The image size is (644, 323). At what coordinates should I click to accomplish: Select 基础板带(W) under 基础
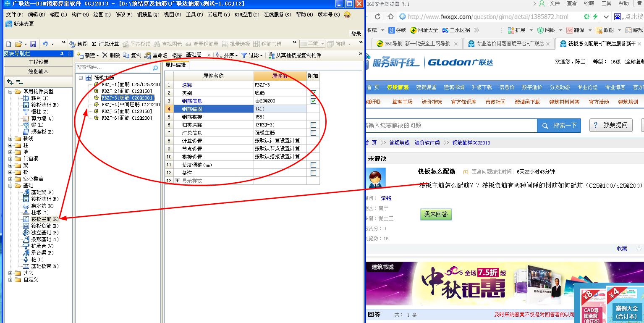tap(41, 266)
